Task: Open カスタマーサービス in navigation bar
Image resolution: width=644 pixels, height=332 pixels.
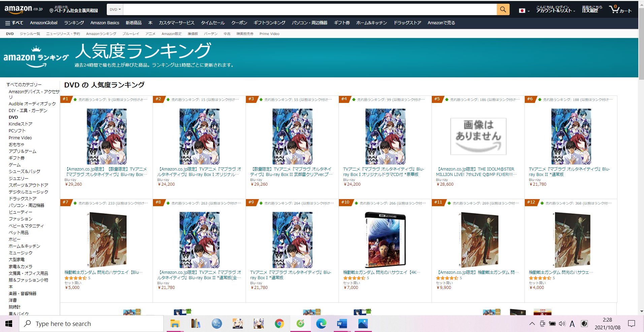Action: point(176,23)
